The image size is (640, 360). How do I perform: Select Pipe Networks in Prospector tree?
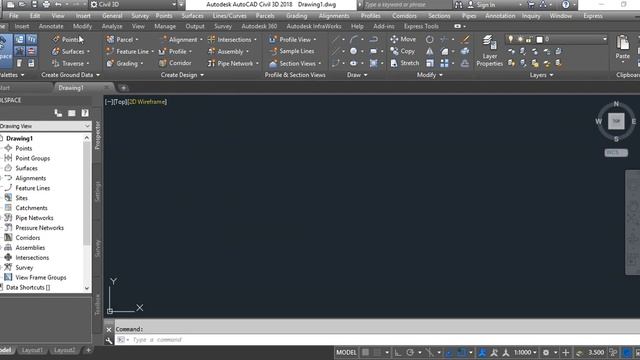click(x=34, y=218)
